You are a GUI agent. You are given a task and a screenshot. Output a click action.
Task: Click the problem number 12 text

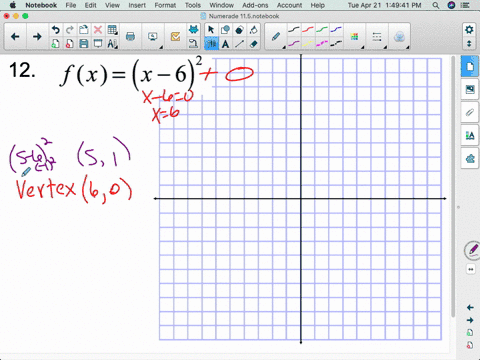click(22, 71)
